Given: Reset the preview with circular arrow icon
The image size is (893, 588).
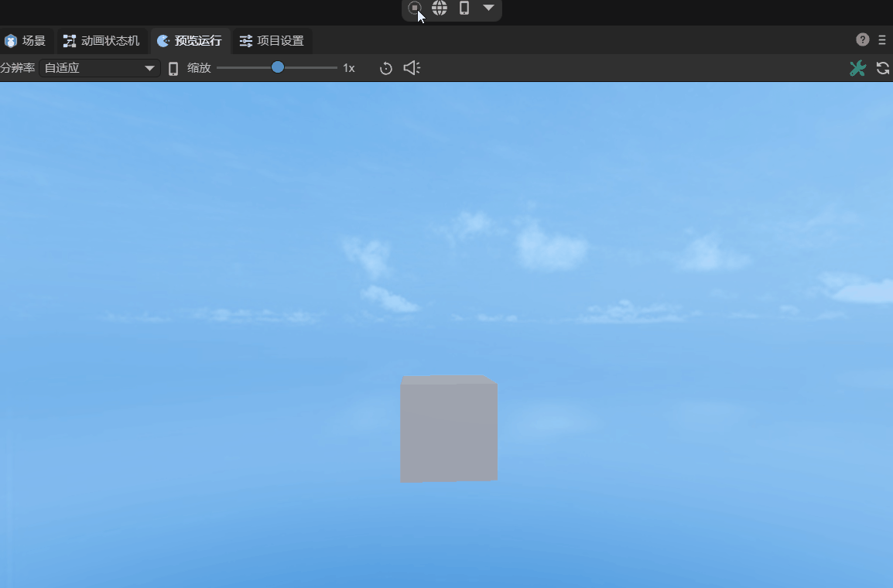Looking at the screenshot, I should click(x=386, y=68).
